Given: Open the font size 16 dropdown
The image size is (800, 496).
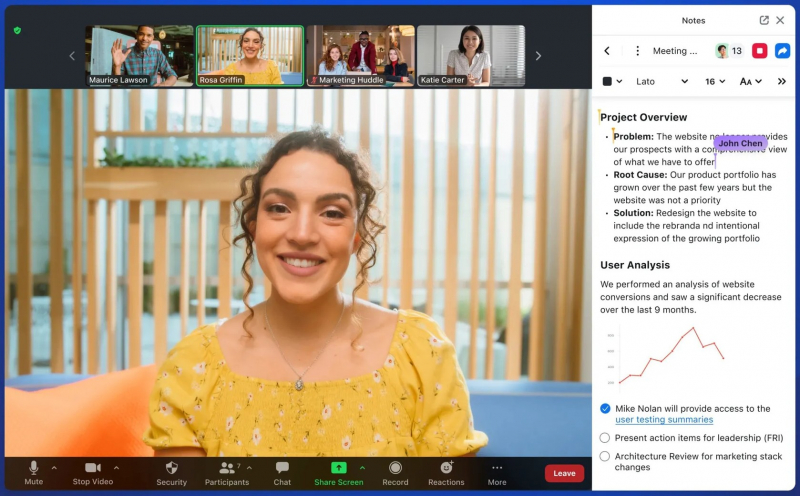Looking at the screenshot, I should pyautogui.click(x=715, y=81).
